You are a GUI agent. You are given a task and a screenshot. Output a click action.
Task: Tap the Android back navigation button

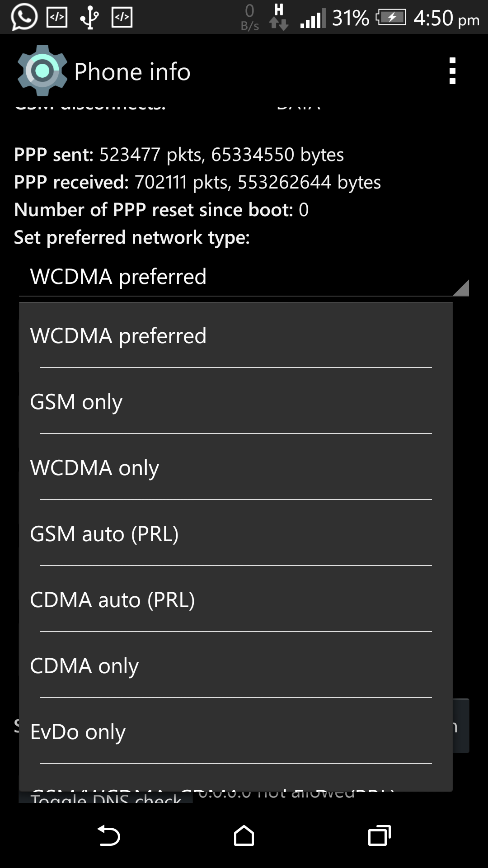point(109,835)
